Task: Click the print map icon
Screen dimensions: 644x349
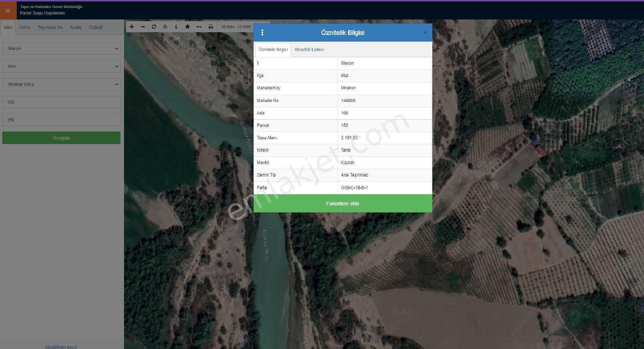Action: click(x=211, y=27)
